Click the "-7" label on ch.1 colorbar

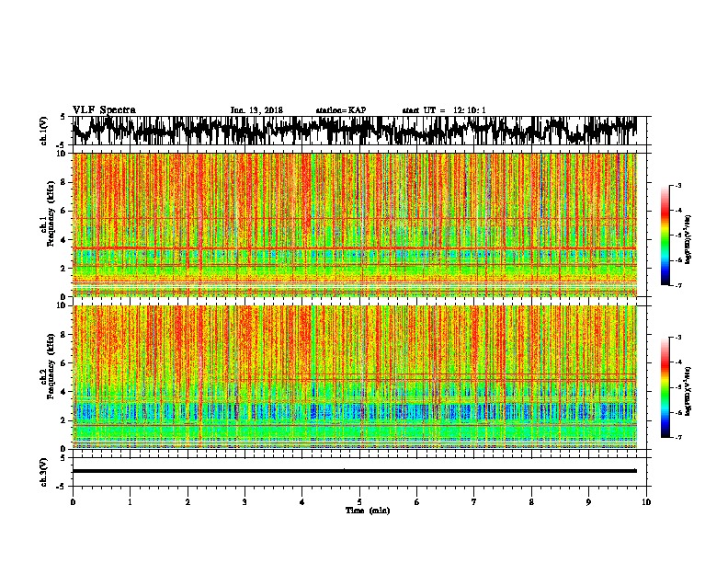coord(677,285)
